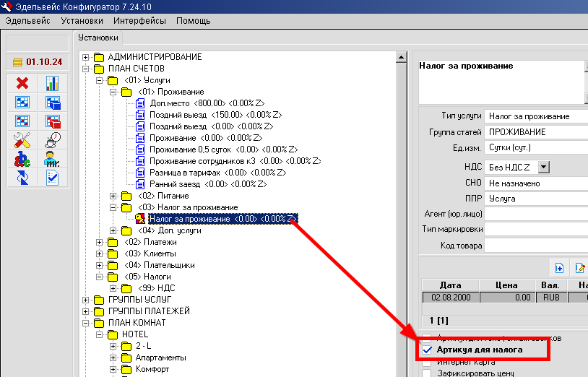Click the coffee cup with clock icon
This screenshot has height=377, width=588.
(53, 140)
